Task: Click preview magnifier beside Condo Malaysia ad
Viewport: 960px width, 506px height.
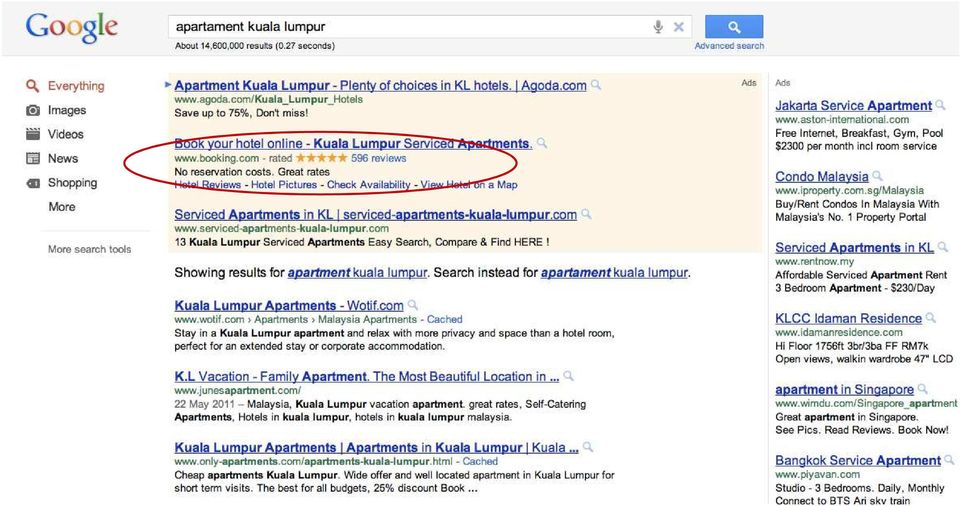Action: click(x=877, y=176)
